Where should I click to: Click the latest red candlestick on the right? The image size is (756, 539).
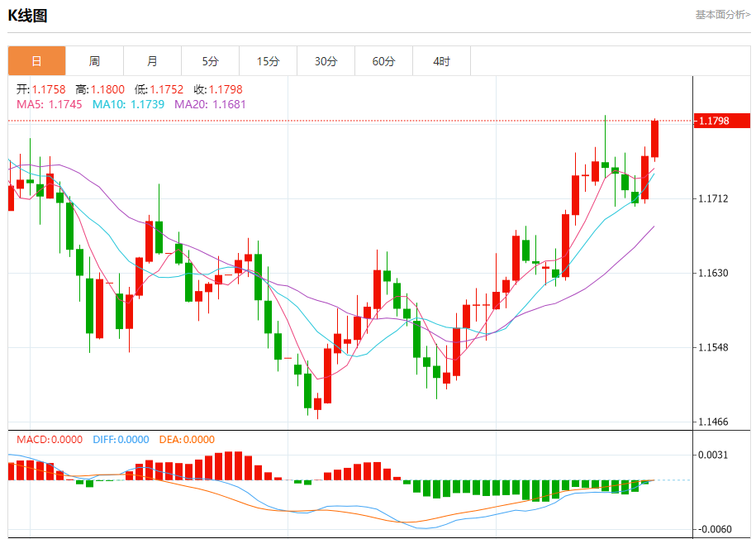point(654,139)
